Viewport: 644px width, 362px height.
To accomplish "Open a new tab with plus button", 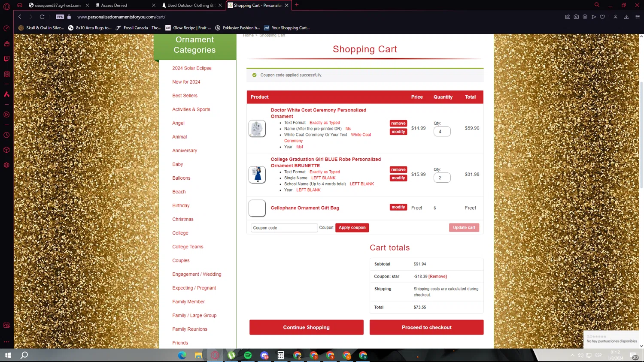I will pyautogui.click(x=297, y=5).
